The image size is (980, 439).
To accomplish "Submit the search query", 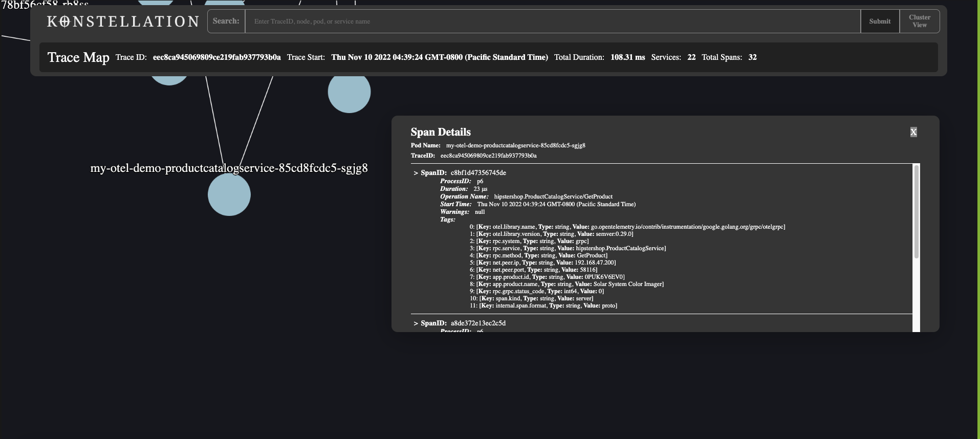I will coord(880,21).
